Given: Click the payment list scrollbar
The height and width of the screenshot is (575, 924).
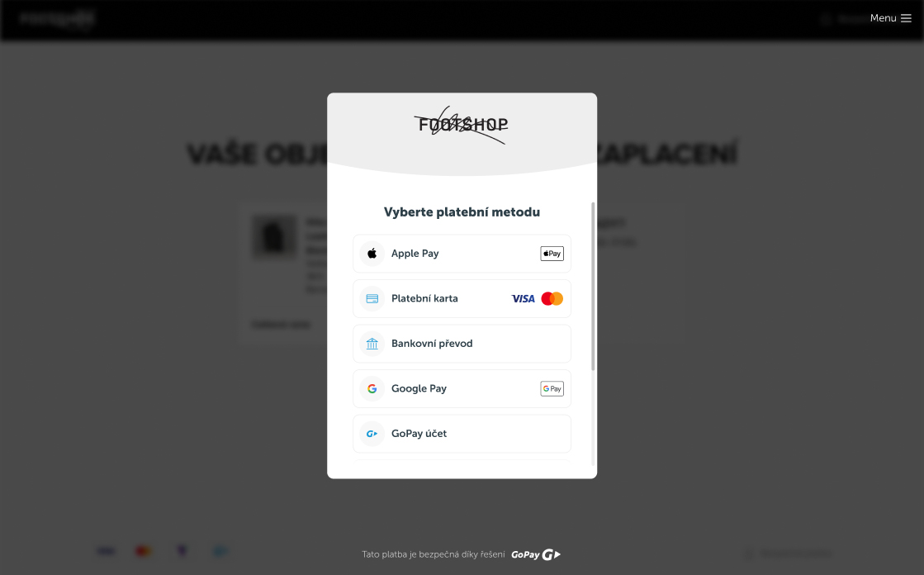Looking at the screenshot, I should pos(593,286).
